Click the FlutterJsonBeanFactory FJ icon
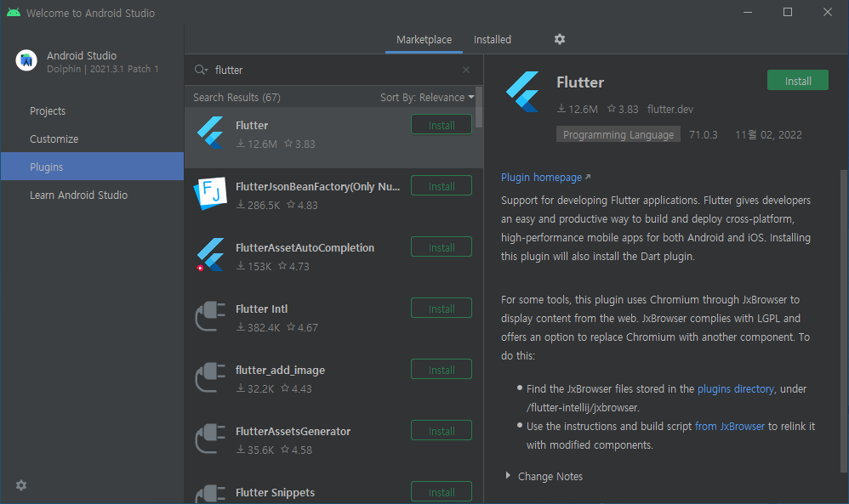 [210, 194]
